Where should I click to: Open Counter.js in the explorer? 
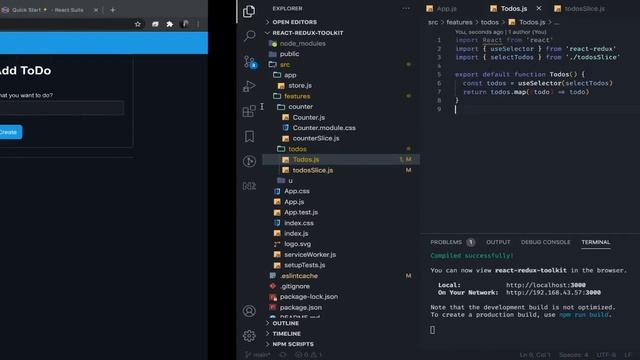coord(309,117)
